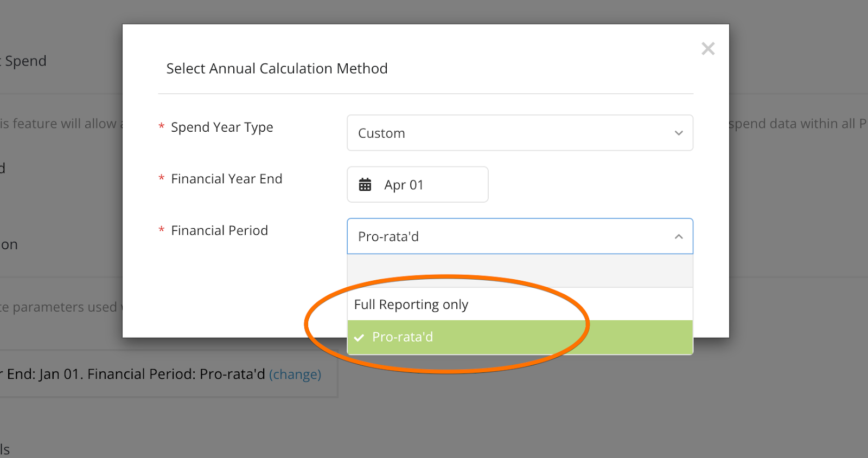Click the Financial Period Pro-rata'd select box
The width and height of the screenshot is (868, 458).
520,236
